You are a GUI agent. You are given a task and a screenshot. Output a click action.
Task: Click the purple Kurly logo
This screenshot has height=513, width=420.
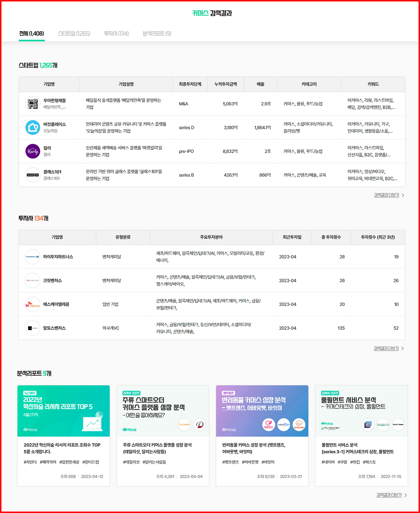[32, 151]
